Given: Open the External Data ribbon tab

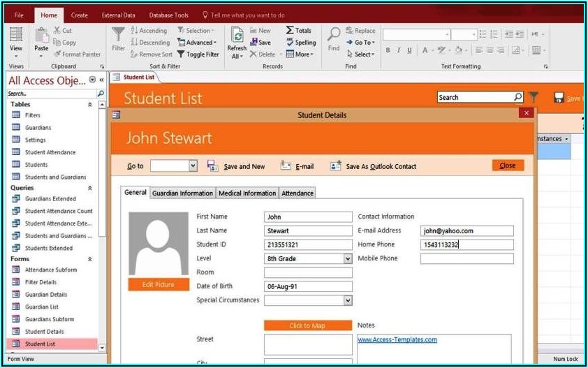Looking at the screenshot, I should 120,15.
